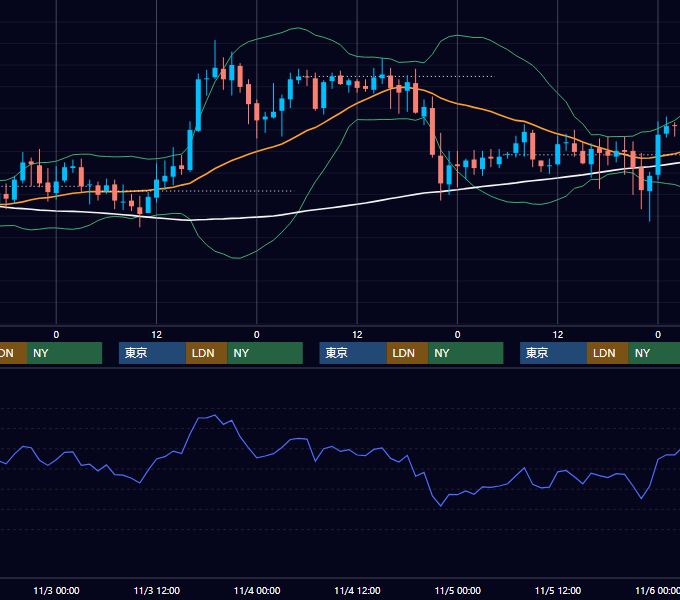Click the 東京 session block on 11/3
Screen dimensions: 680x600
coord(152,353)
